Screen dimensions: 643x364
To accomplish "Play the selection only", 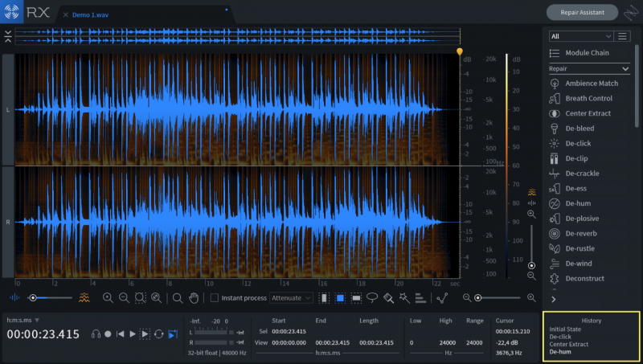I will click(x=145, y=334).
